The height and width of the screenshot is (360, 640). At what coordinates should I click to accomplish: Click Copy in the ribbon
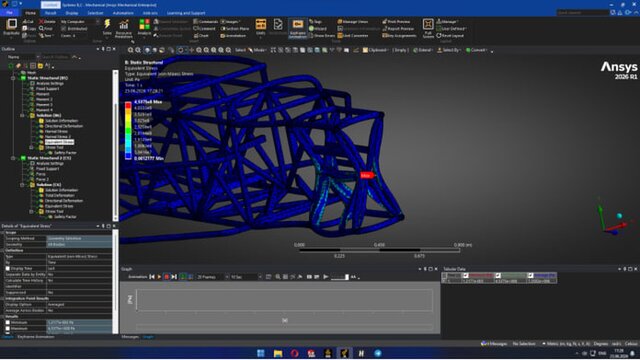tap(29, 29)
